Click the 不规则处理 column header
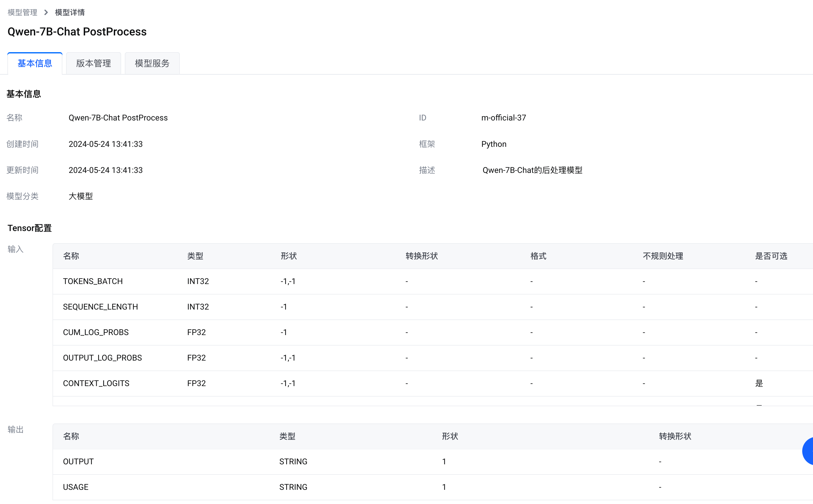This screenshot has height=504, width=813. (663, 256)
